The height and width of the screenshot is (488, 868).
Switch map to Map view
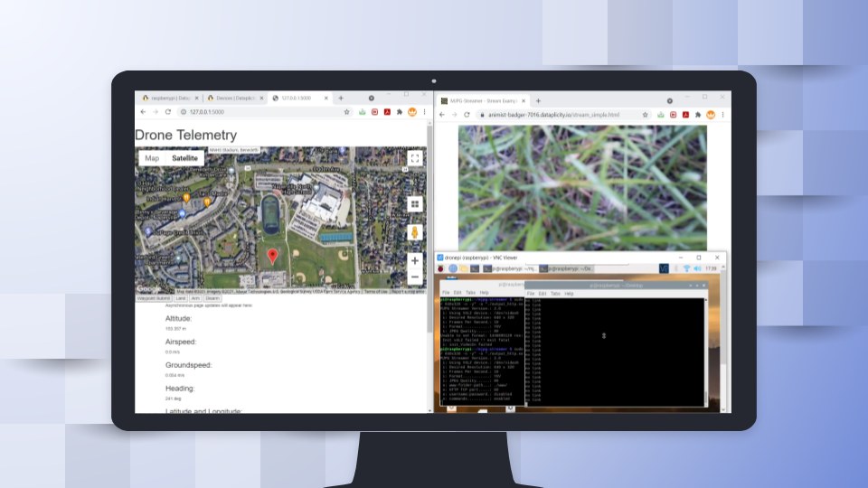[152, 158]
